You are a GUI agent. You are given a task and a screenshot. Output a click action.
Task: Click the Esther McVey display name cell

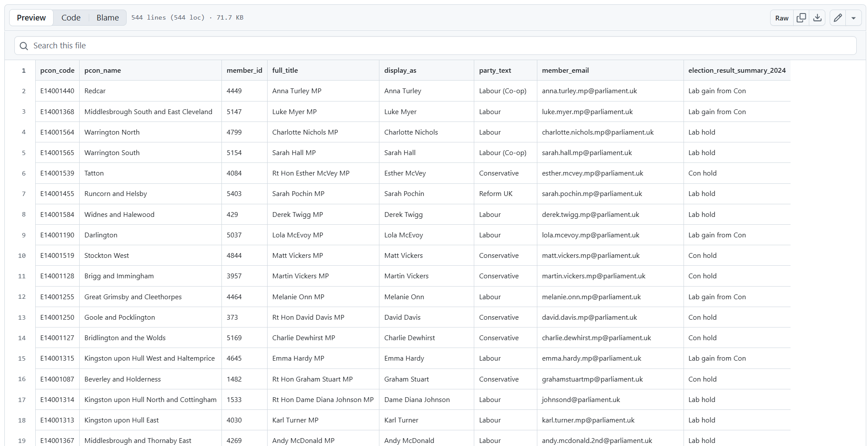[x=427, y=173]
